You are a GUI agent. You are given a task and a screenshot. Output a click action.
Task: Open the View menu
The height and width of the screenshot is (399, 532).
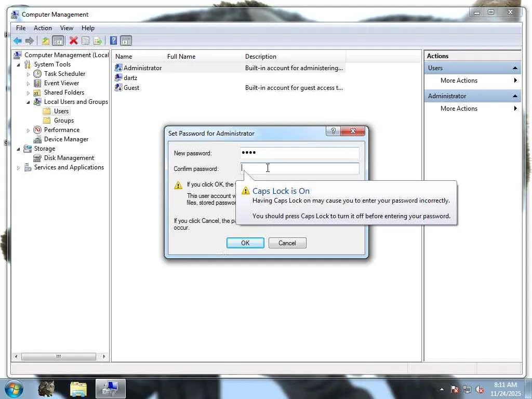[x=66, y=28]
